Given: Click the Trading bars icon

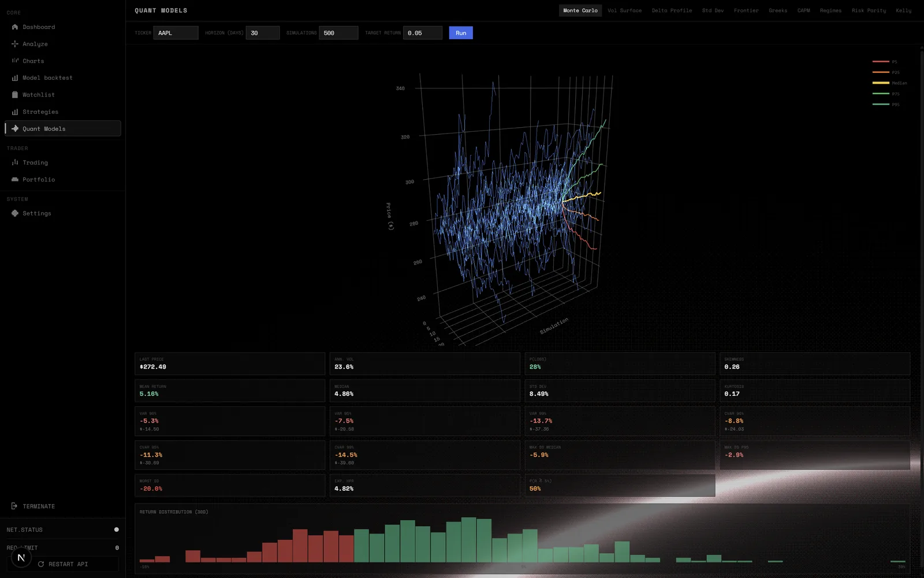Looking at the screenshot, I should click(x=15, y=162).
